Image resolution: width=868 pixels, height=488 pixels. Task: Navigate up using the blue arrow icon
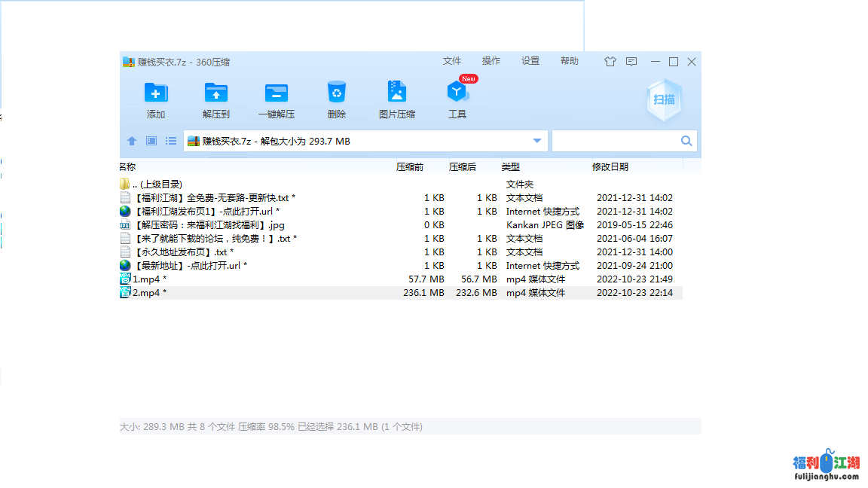pos(132,140)
